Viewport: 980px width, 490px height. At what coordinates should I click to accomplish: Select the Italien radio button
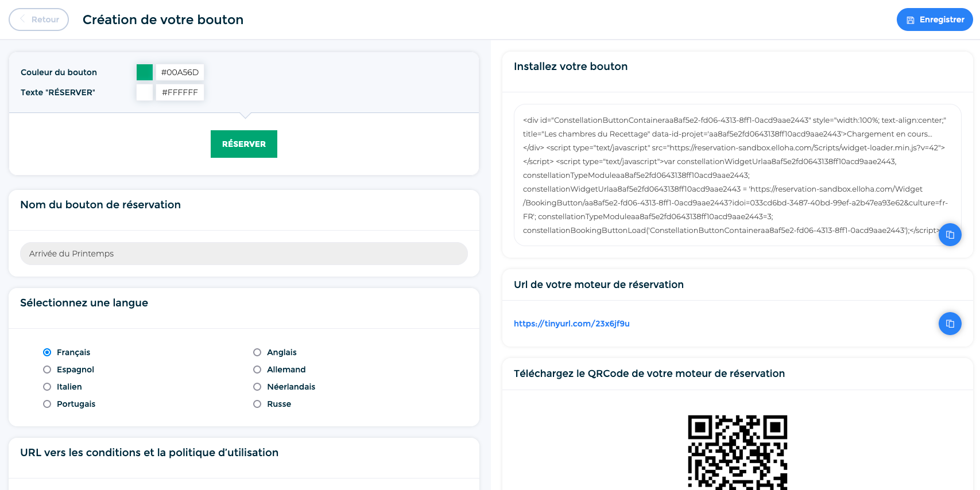click(47, 387)
